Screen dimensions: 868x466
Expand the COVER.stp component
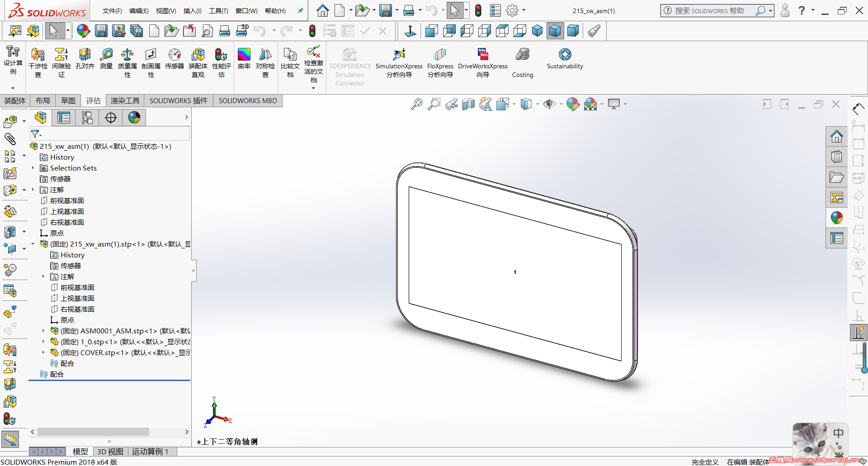pos(43,353)
